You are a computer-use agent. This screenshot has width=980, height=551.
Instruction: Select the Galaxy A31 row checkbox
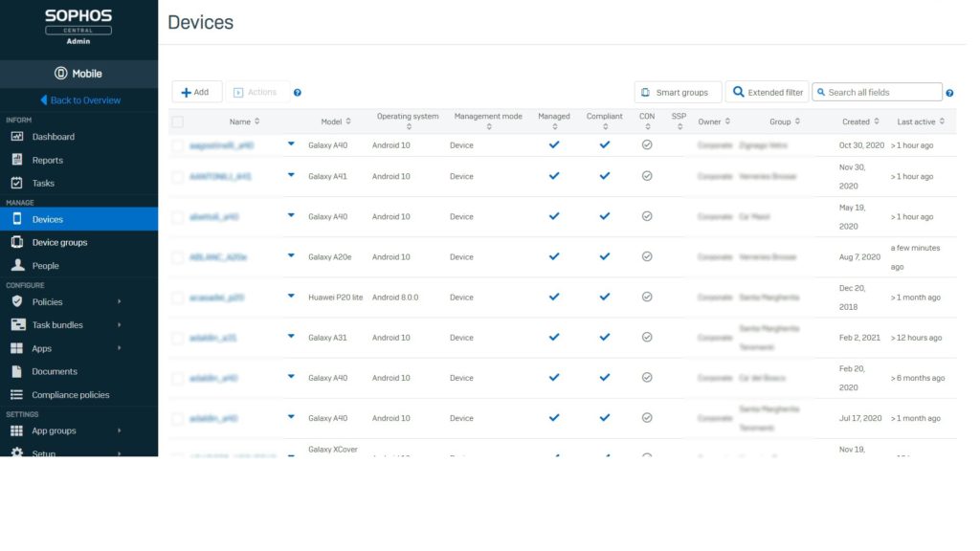pyautogui.click(x=178, y=338)
